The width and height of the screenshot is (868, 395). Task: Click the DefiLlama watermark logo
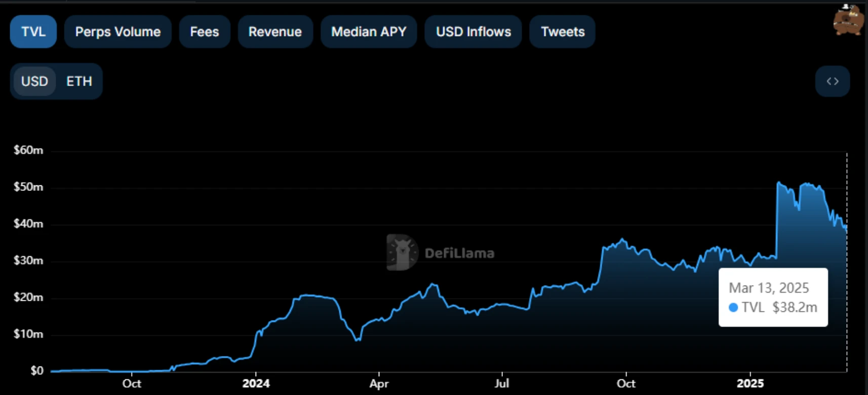pos(403,252)
